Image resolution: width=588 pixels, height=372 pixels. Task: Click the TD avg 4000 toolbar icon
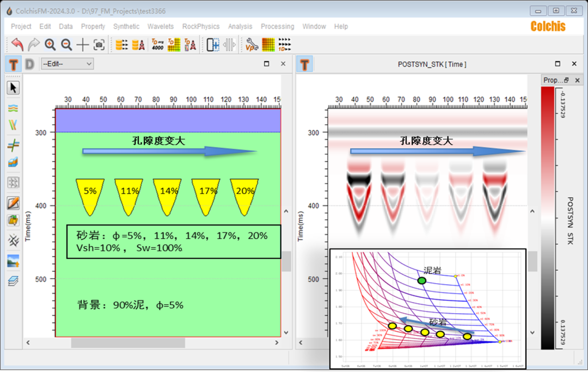[x=157, y=45]
